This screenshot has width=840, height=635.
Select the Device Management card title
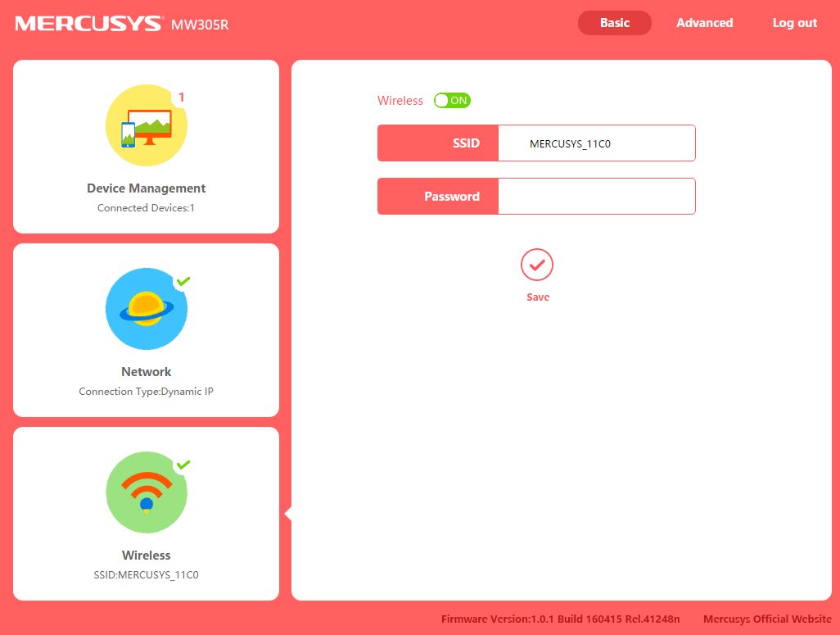pyautogui.click(x=147, y=188)
